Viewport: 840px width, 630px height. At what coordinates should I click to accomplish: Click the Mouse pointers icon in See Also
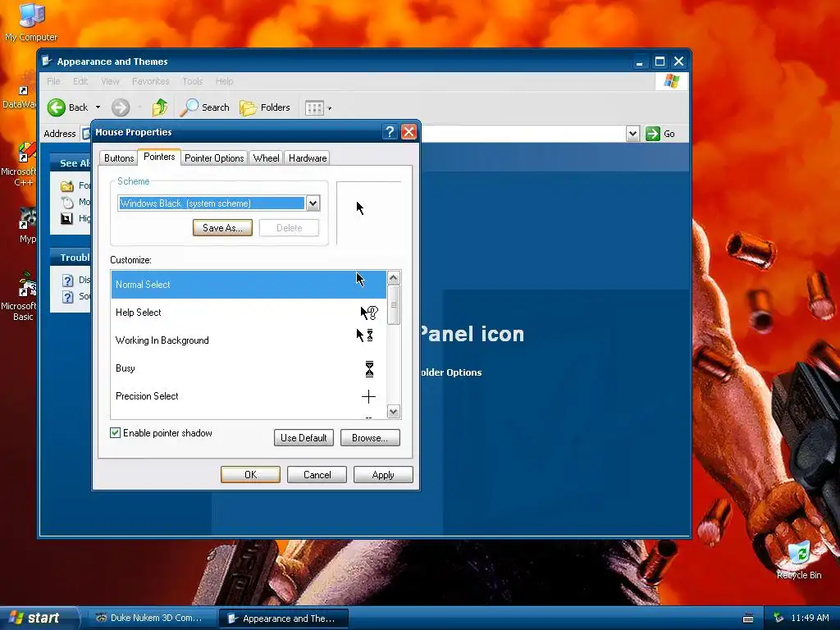coord(67,202)
